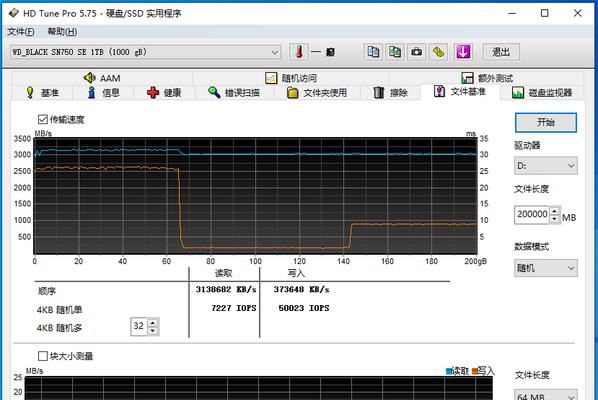Click the camera save screenshot icon
This screenshot has height=400, width=598.
pos(416,52)
